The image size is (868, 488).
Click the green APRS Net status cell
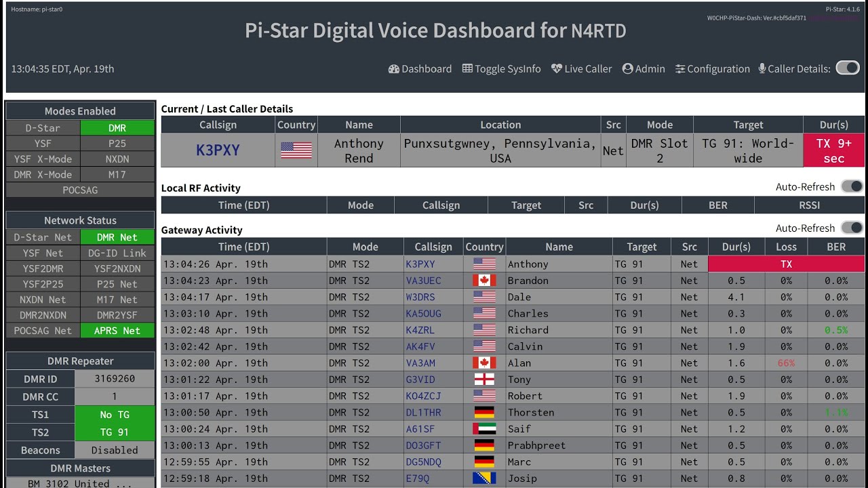(x=117, y=330)
